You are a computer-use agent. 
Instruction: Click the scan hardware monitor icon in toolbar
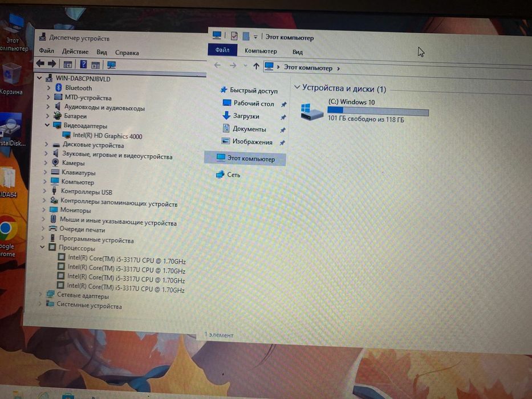tap(111, 65)
